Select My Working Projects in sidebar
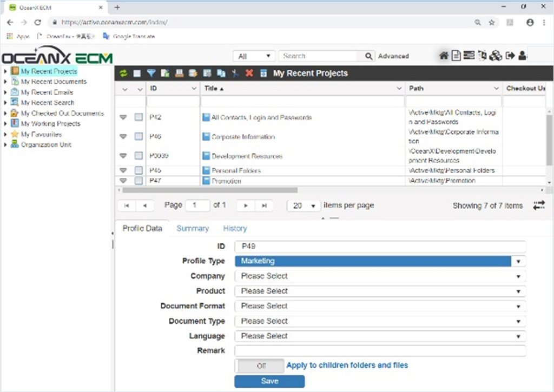Viewport: 554px width, 392px height. 50,124
